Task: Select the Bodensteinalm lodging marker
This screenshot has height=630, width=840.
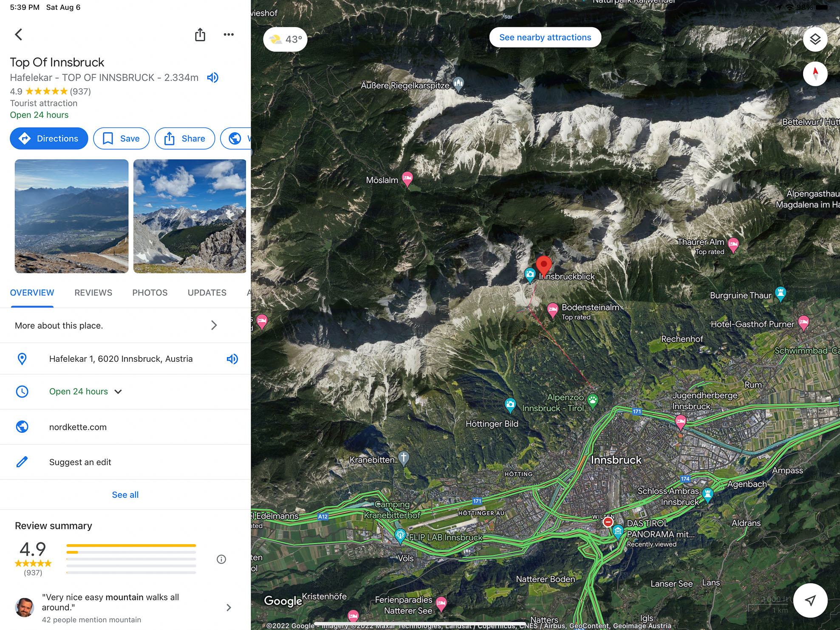Action: tap(552, 310)
